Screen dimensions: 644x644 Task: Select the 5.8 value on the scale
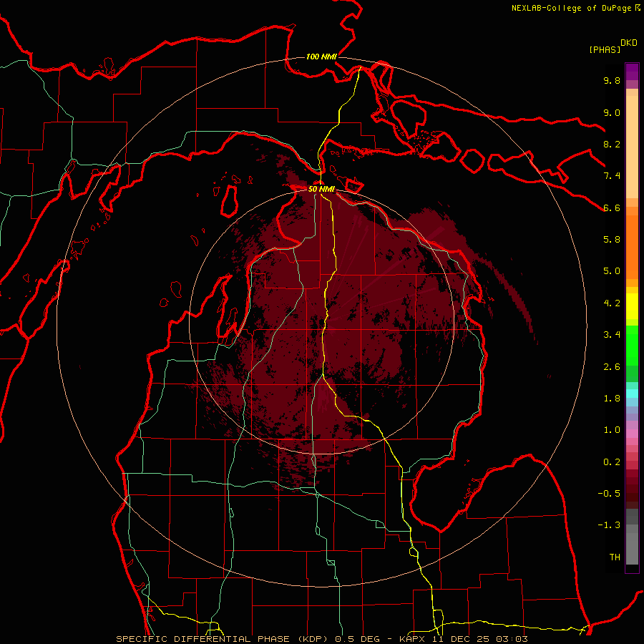(612, 240)
